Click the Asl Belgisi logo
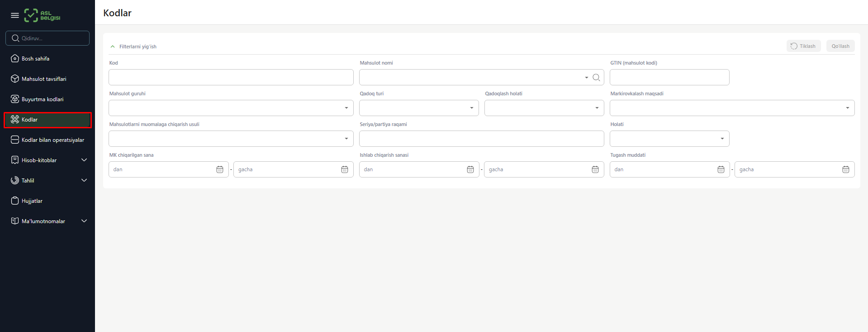868x332 pixels. (x=42, y=15)
